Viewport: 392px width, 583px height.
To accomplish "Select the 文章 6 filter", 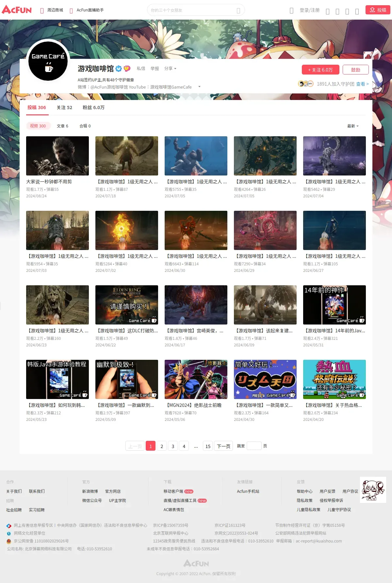I will [62, 126].
